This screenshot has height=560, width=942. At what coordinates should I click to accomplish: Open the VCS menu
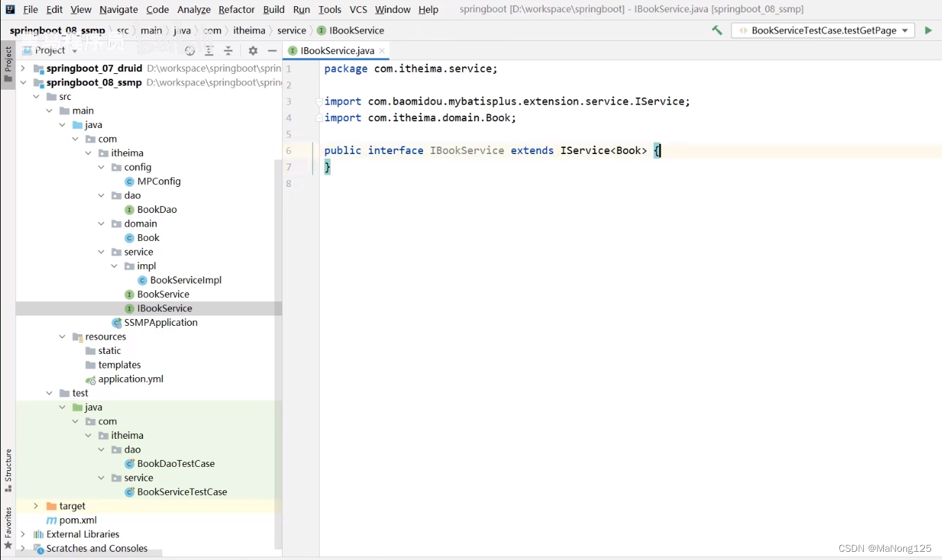point(358,10)
